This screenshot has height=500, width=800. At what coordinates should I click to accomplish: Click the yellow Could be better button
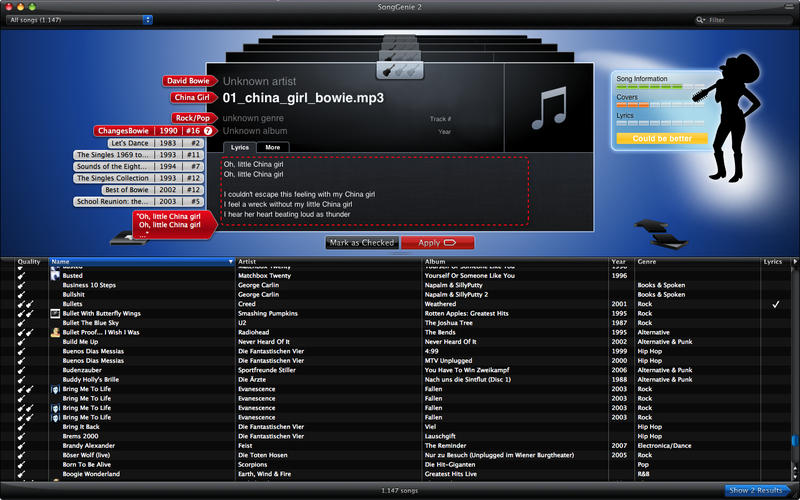coord(662,138)
